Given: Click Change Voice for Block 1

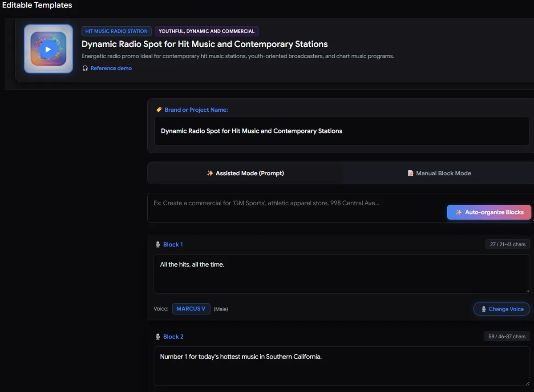Looking at the screenshot, I should click(502, 309).
